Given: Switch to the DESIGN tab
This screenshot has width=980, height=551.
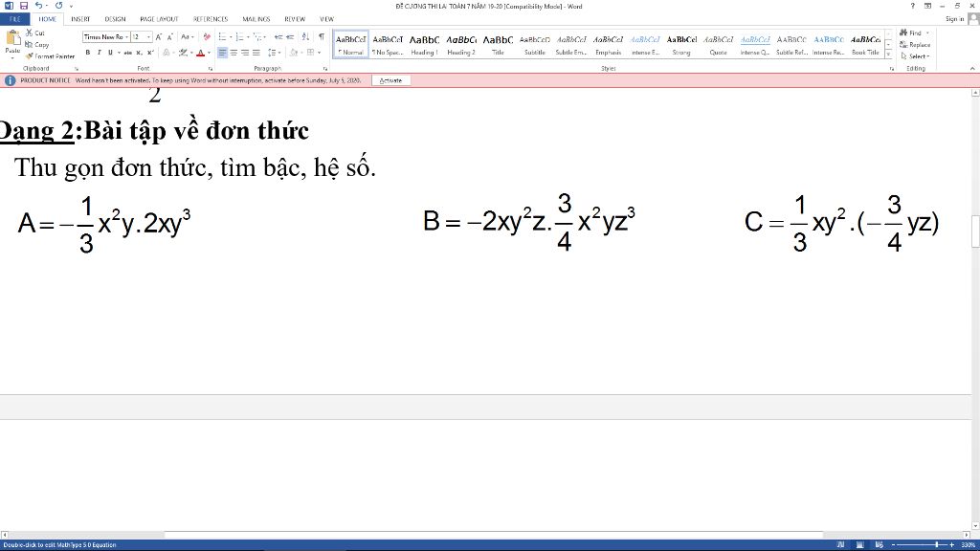Looking at the screenshot, I should pyautogui.click(x=115, y=19).
